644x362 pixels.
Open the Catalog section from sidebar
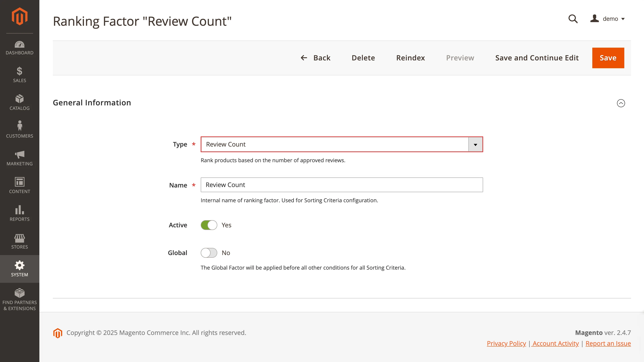pyautogui.click(x=19, y=102)
